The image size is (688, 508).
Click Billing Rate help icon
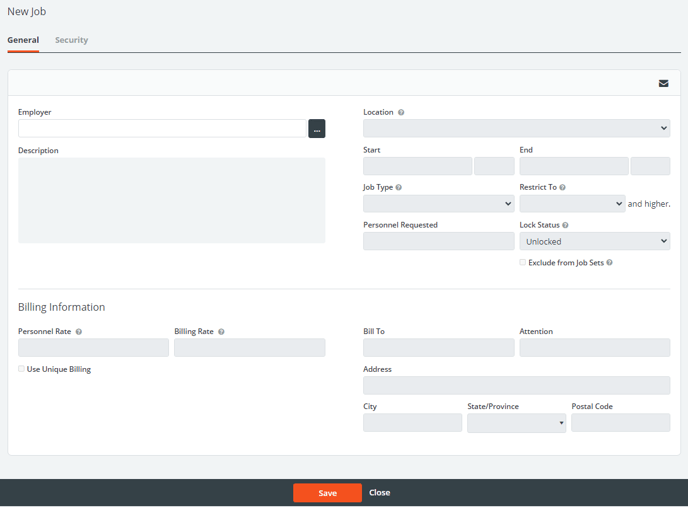pyautogui.click(x=221, y=332)
